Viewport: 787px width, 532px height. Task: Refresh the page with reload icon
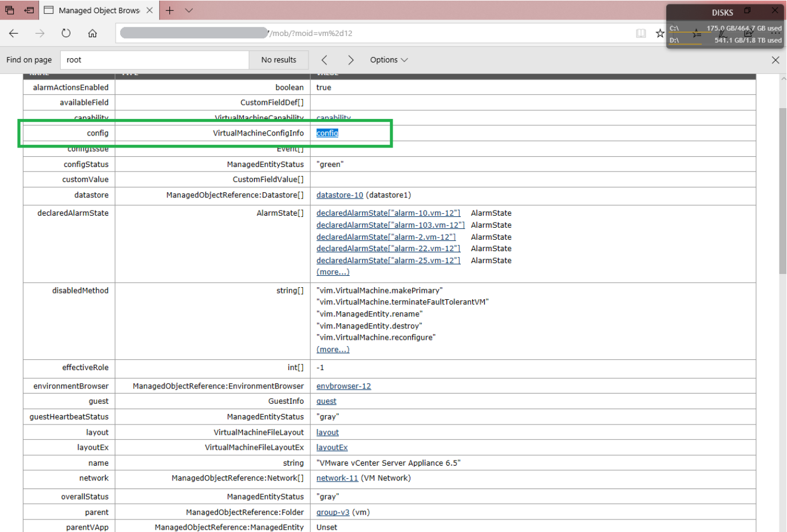click(x=66, y=33)
